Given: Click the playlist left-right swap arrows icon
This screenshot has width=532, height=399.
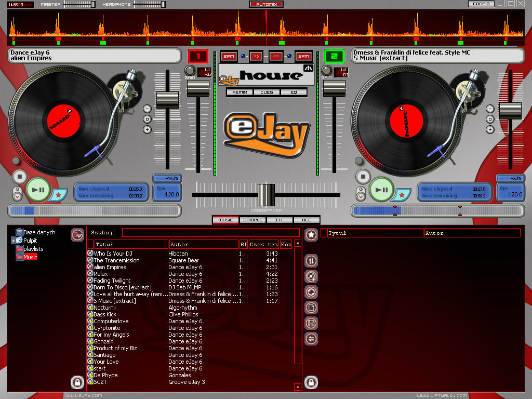Looking at the screenshot, I should click(x=311, y=339).
